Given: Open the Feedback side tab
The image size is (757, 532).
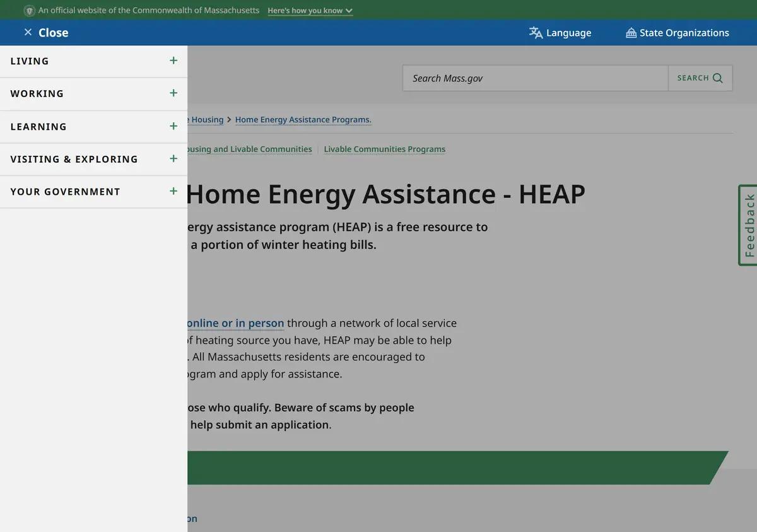Looking at the screenshot, I should (748, 225).
